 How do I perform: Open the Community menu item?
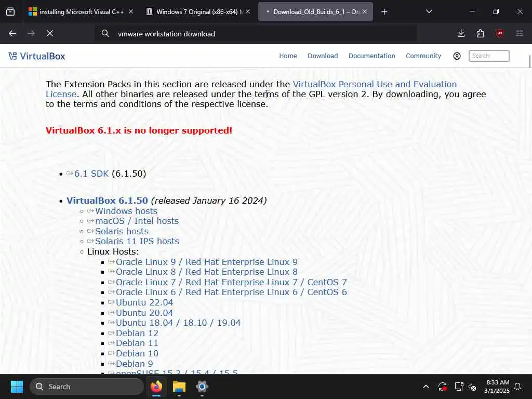point(423,56)
